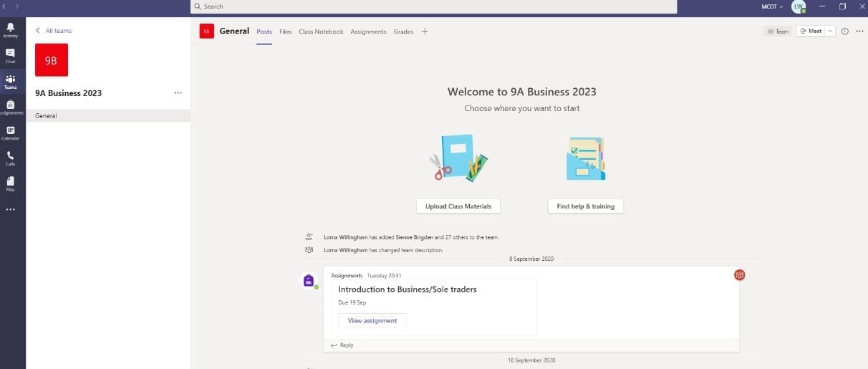Open channel info icon
This screenshot has height=369, width=868.
click(845, 32)
